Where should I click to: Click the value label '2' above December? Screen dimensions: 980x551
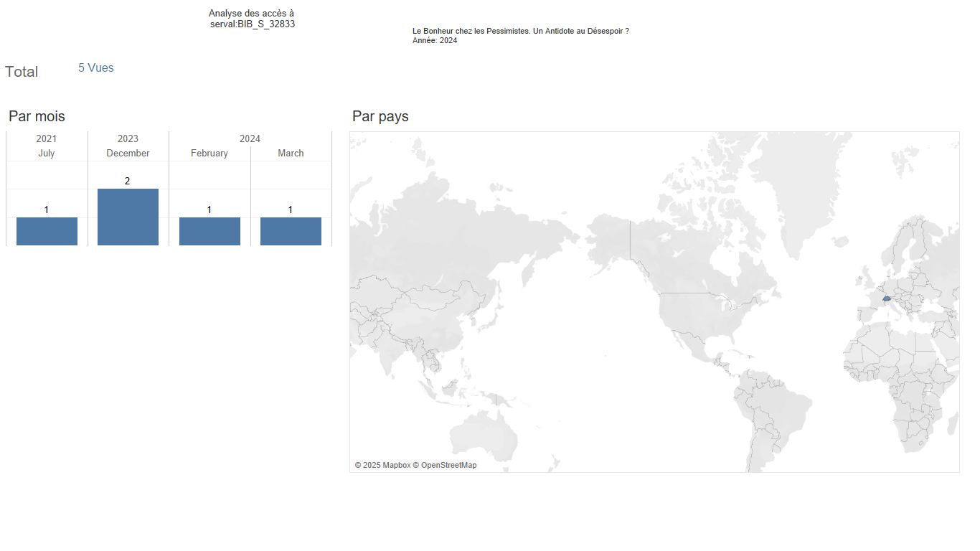(x=128, y=181)
